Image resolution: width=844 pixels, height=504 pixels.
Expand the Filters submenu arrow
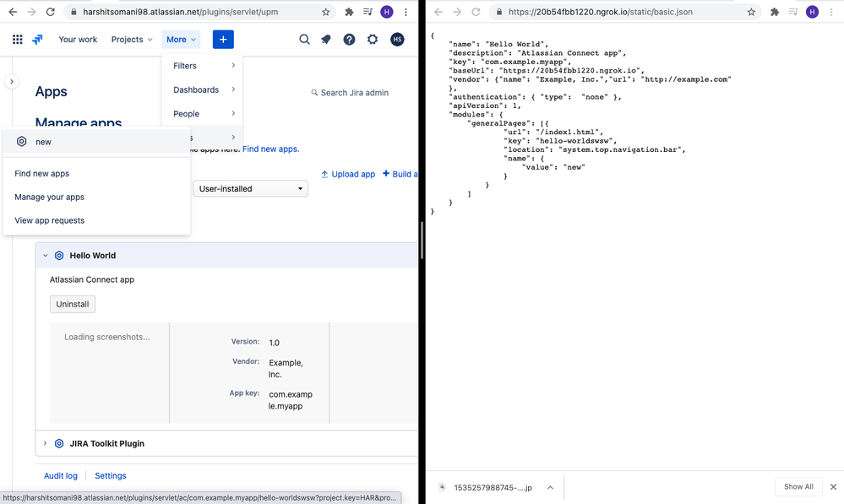[x=233, y=65]
